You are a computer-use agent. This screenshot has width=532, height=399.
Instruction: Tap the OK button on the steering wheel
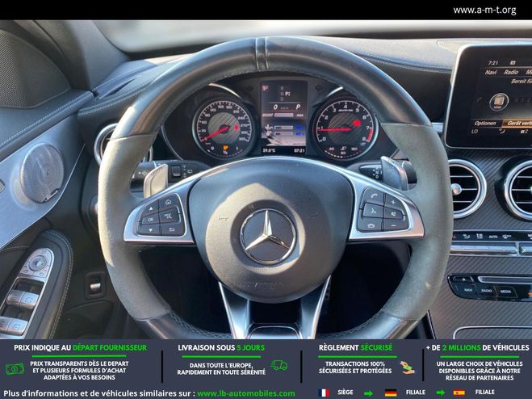pyautogui.click(x=149, y=220)
